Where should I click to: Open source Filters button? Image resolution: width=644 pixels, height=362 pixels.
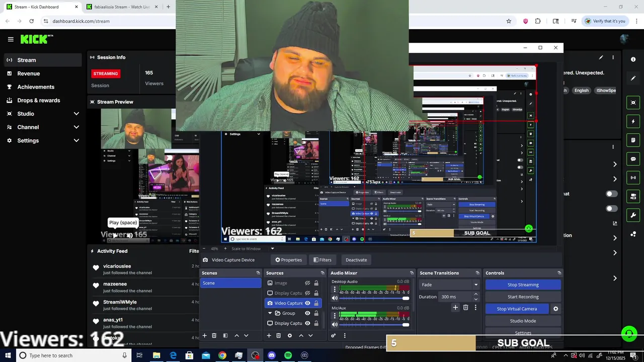(x=322, y=260)
